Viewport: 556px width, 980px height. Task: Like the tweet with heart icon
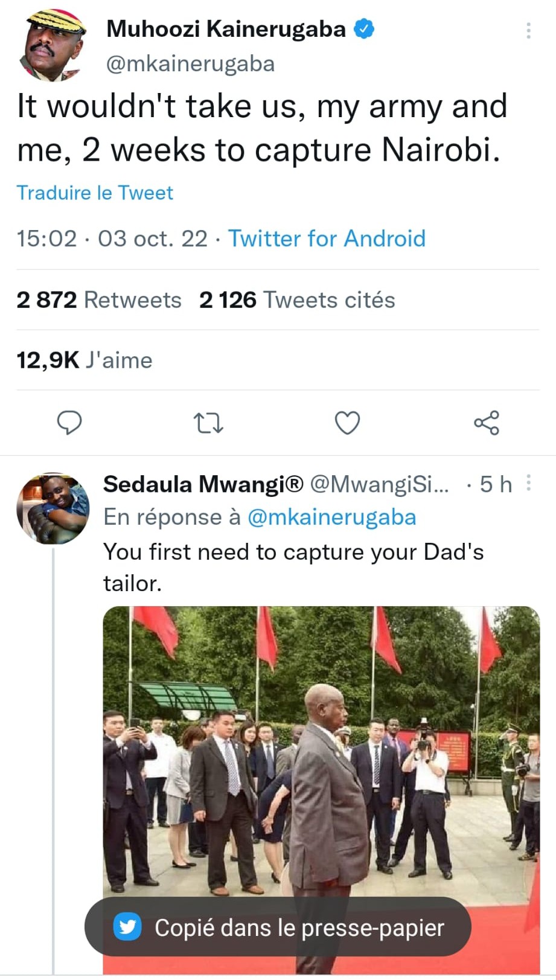coord(348,423)
